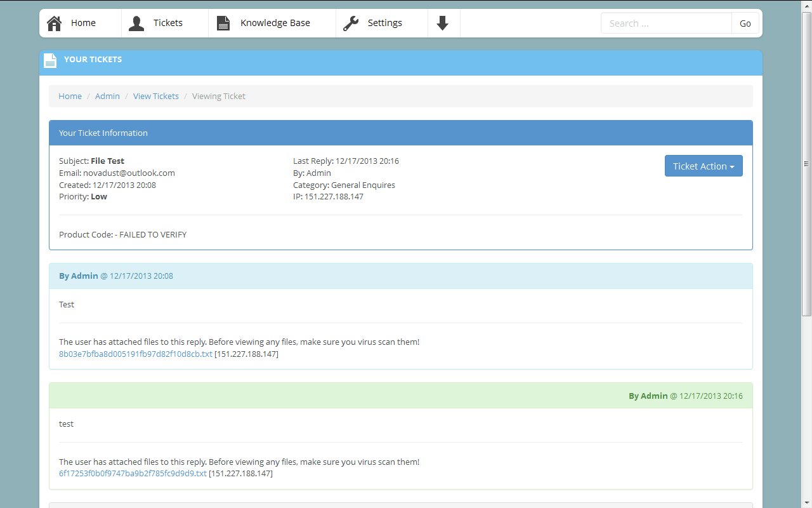Image resolution: width=812 pixels, height=508 pixels.
Task: Click the down arrow icon in navbar
Action: [x=443, y=23]
